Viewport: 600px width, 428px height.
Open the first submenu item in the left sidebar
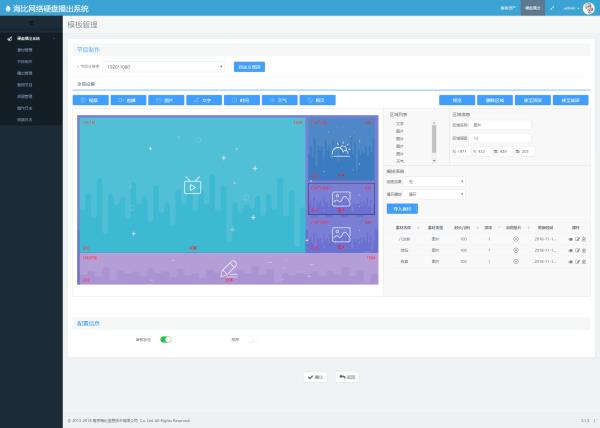[25, 49]
